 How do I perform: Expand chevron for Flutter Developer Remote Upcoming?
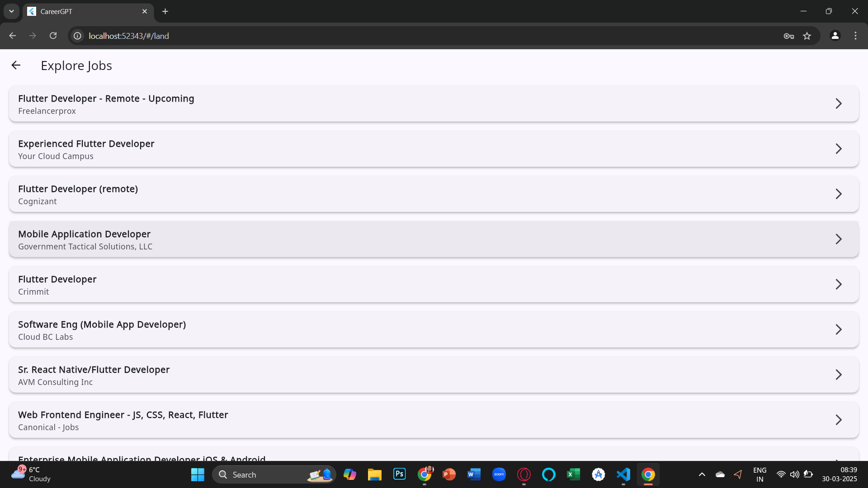838,103
